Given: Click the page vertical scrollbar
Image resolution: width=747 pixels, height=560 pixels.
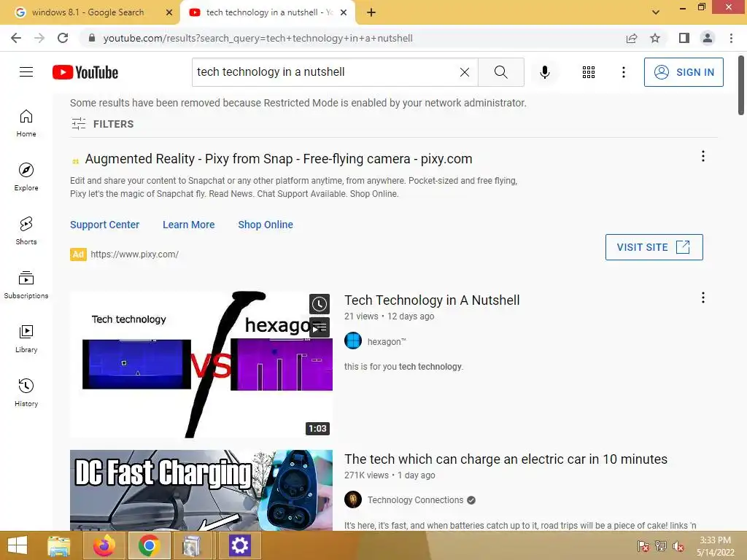Looking at the screenshot, I should pos(741,85).
